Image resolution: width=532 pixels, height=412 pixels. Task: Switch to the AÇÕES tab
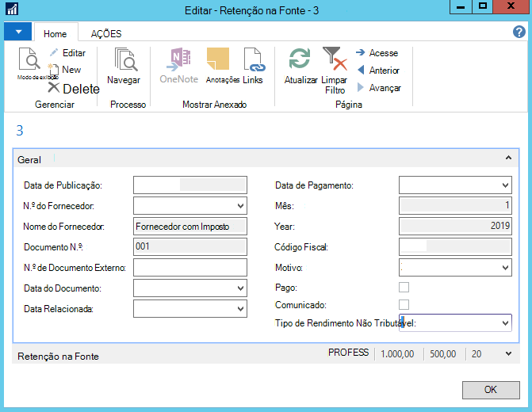pos(106,33)
